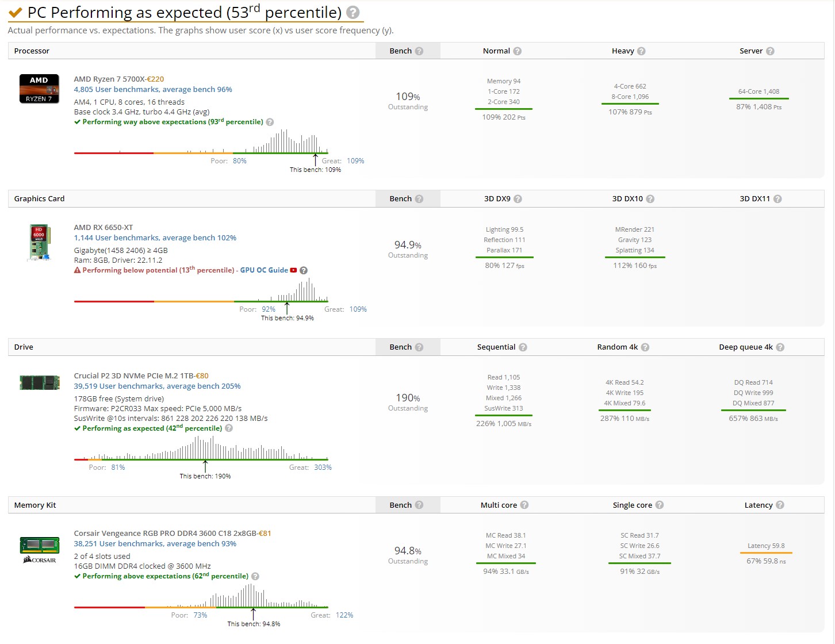Open the GPU OC Guide link

[x=264, y=270]
